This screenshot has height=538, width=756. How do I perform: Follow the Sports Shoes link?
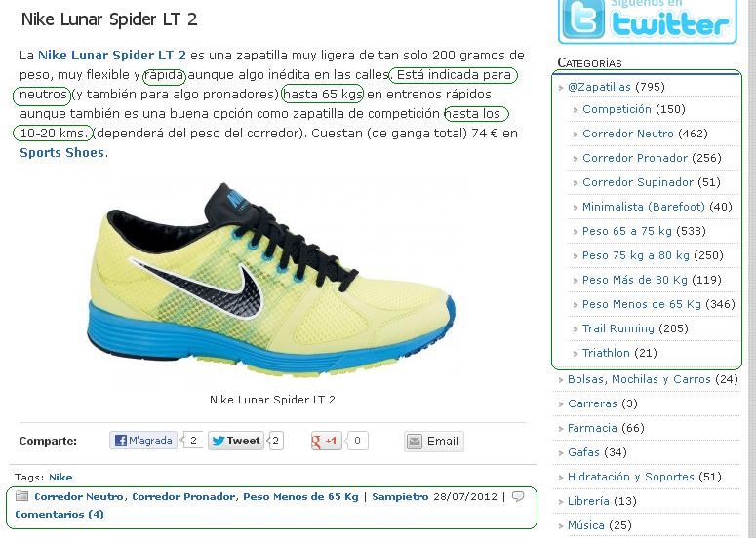[61, 153]
